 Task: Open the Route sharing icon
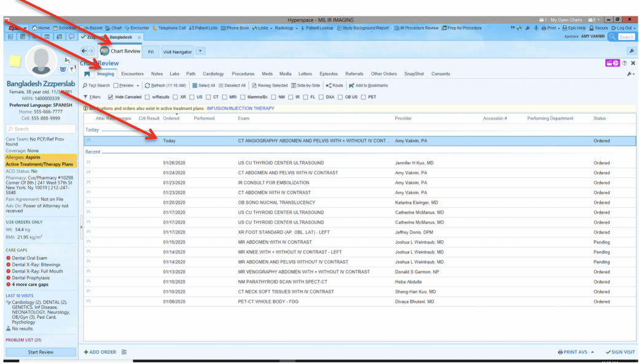[329, 85]
